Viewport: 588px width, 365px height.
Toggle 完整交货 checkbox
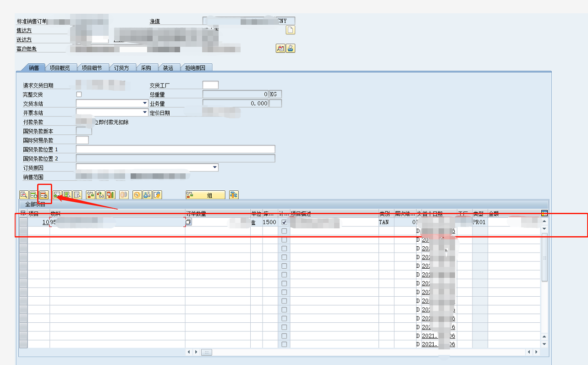[79, 94]
